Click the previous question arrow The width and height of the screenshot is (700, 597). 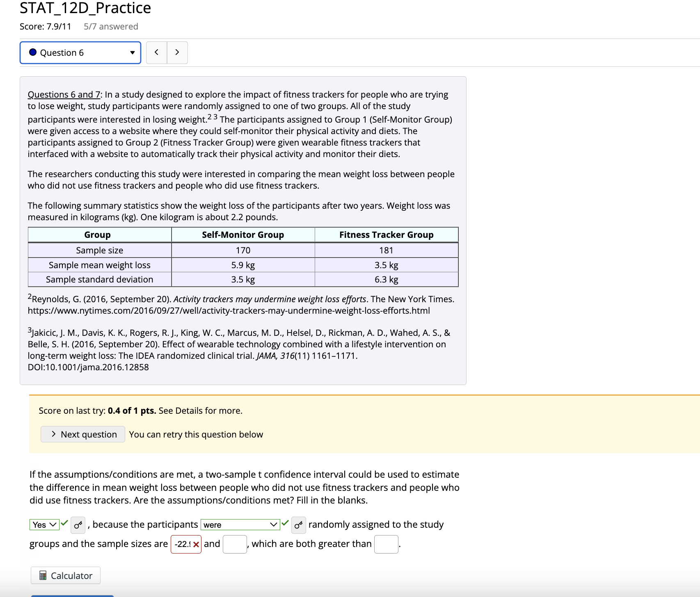tap(156, 52)
